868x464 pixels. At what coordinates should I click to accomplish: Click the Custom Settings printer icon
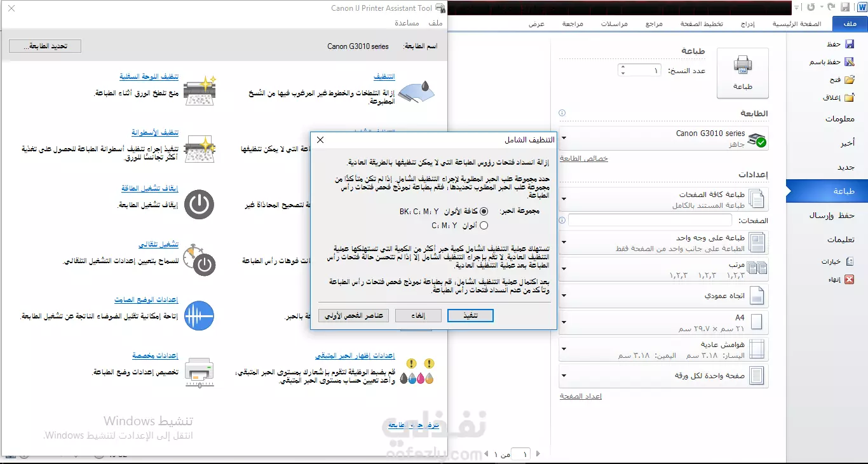point(200,372)
